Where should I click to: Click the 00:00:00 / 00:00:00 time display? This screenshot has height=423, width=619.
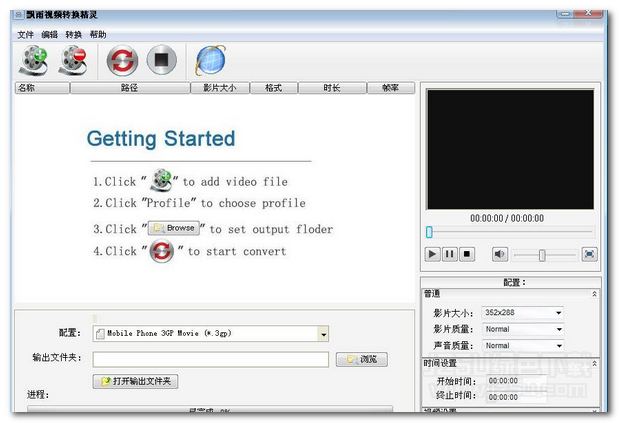click(507, 218)
